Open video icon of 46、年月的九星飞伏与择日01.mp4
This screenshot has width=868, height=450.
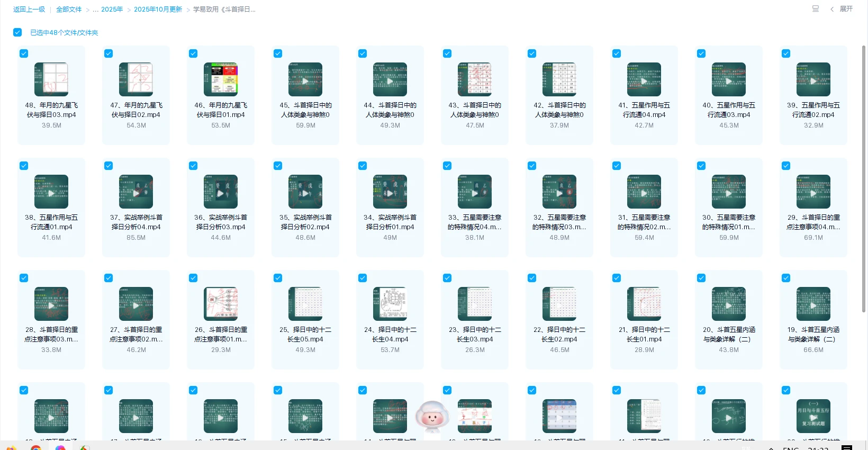click(x=221, y=79)
